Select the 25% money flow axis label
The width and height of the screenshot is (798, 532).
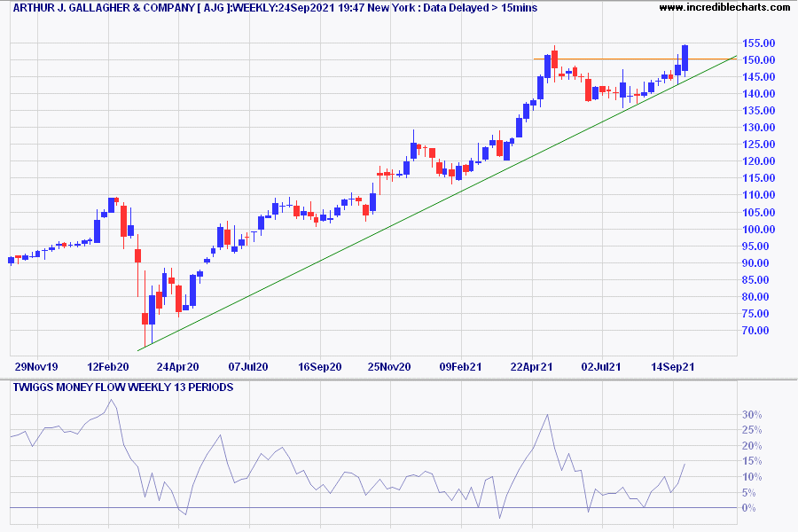pyautogui.click(x=752, y=430)
